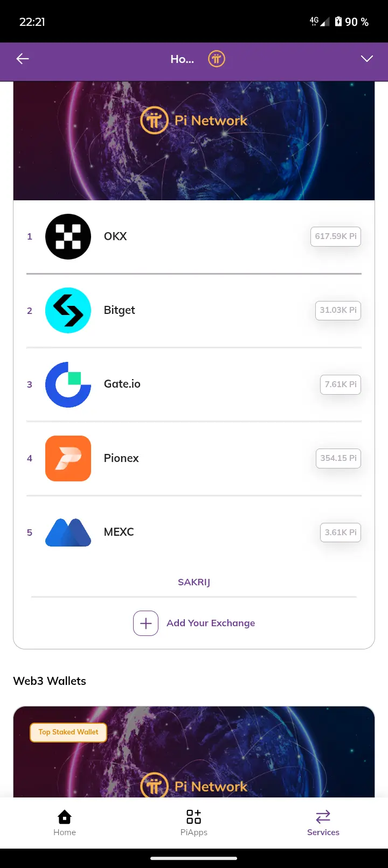Select the Gate.io logo icon
The image size is (388, 868).
(x=68, y=384)
